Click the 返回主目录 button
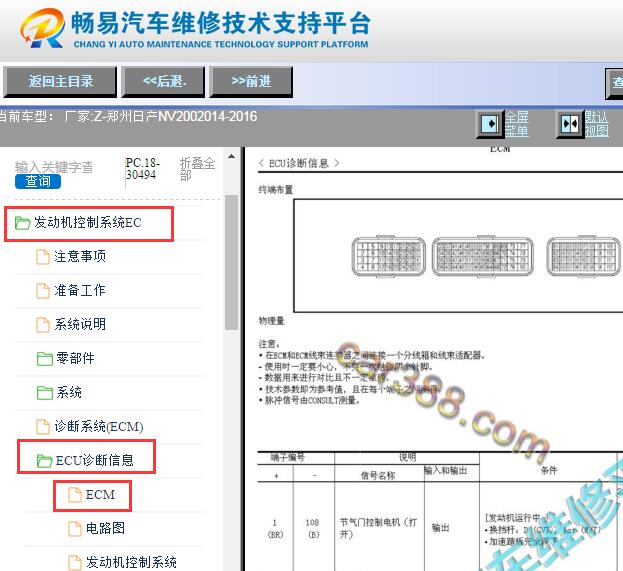 tap(60, 81)
